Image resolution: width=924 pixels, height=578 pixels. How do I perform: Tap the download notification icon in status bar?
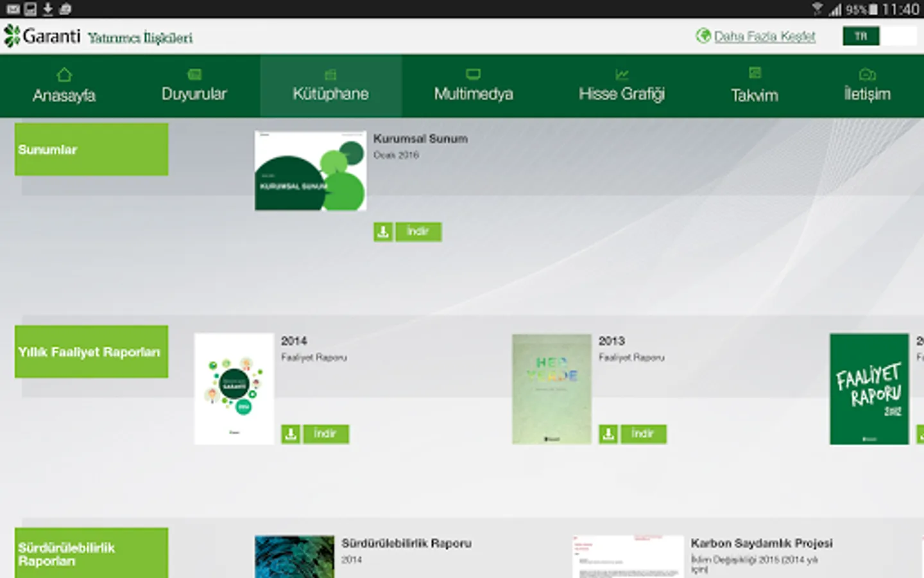coord(47,9)
